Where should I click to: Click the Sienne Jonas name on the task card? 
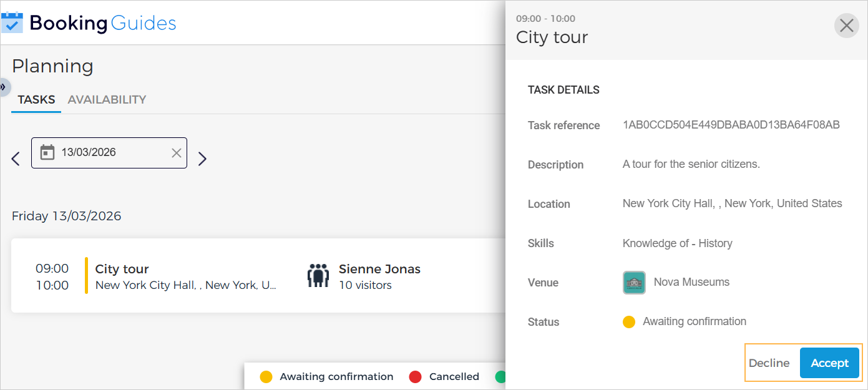[x=379, y=269]
